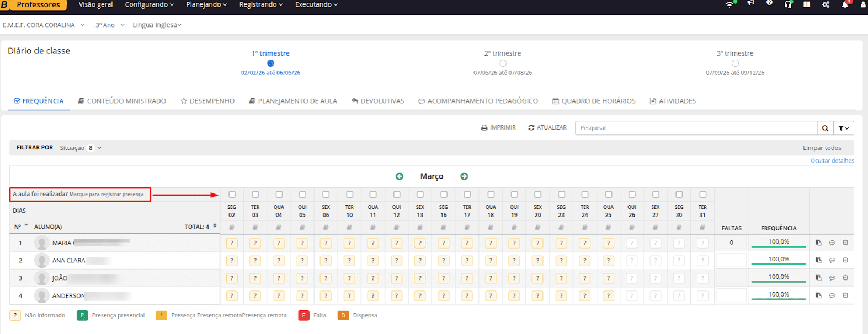868x334 pixels.
Task: Open the notifications bell
Action: tap(845, 4)
